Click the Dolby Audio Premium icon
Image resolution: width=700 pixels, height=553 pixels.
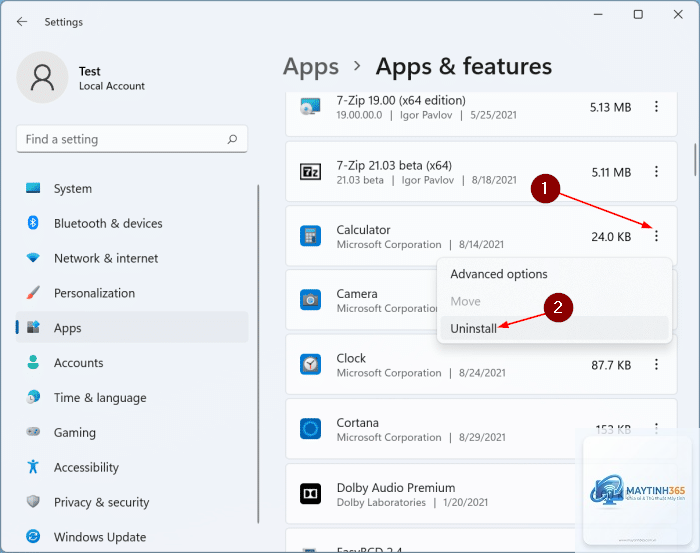click(x=310, y=494)
